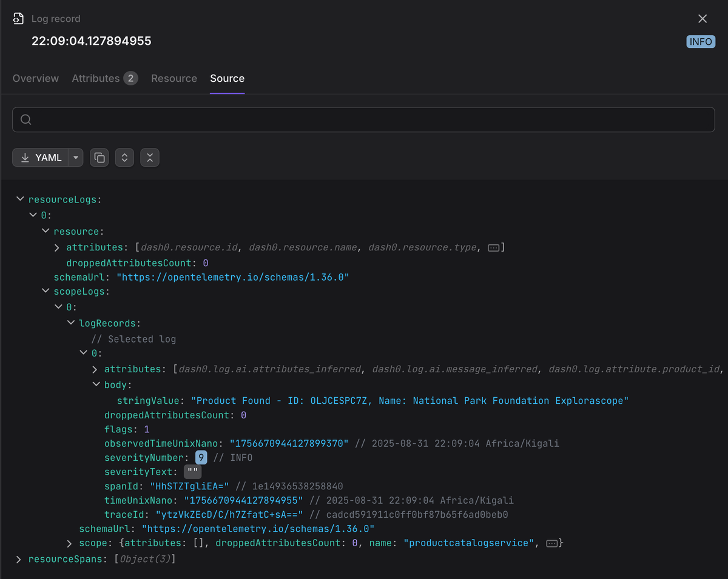This screenshot has height=579, width=728.
Task: Expand the resource attributes node
Action: 57,247
